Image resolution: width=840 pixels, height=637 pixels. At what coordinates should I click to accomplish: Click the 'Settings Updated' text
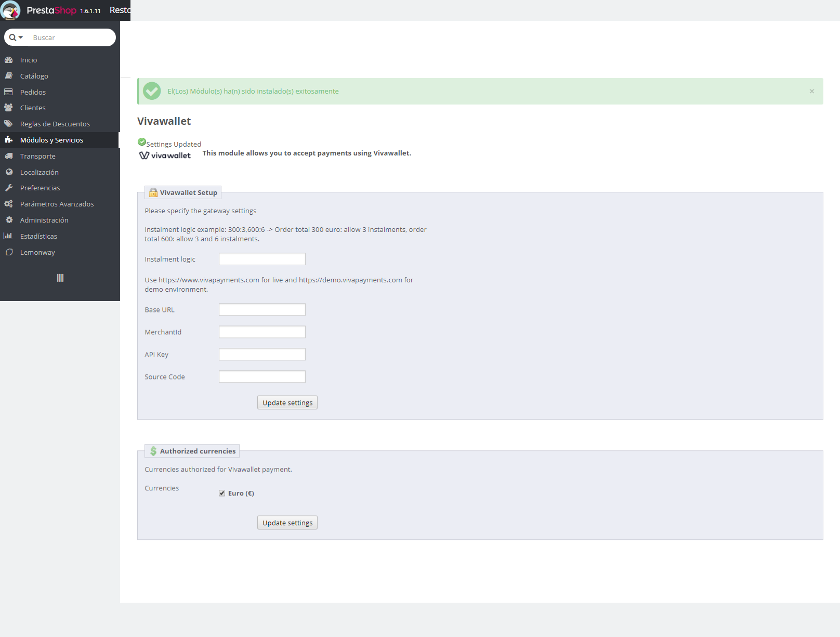174,144
